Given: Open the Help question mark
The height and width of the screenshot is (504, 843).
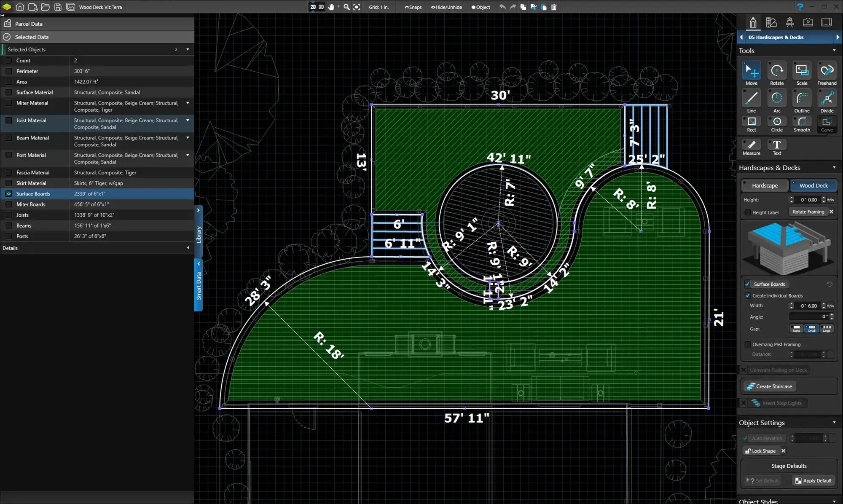Looking at the screenshot, I should click(x=800, y=7).
